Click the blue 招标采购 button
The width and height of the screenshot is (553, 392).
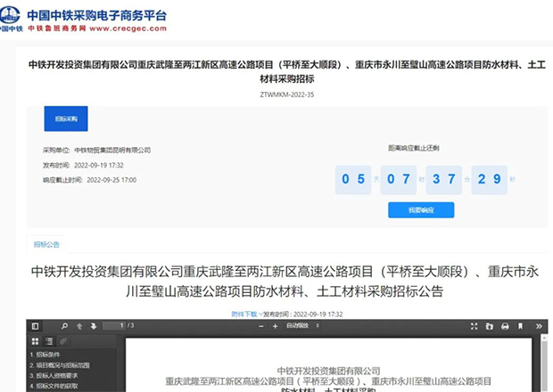pyautogui.click(x=66, y=118)
